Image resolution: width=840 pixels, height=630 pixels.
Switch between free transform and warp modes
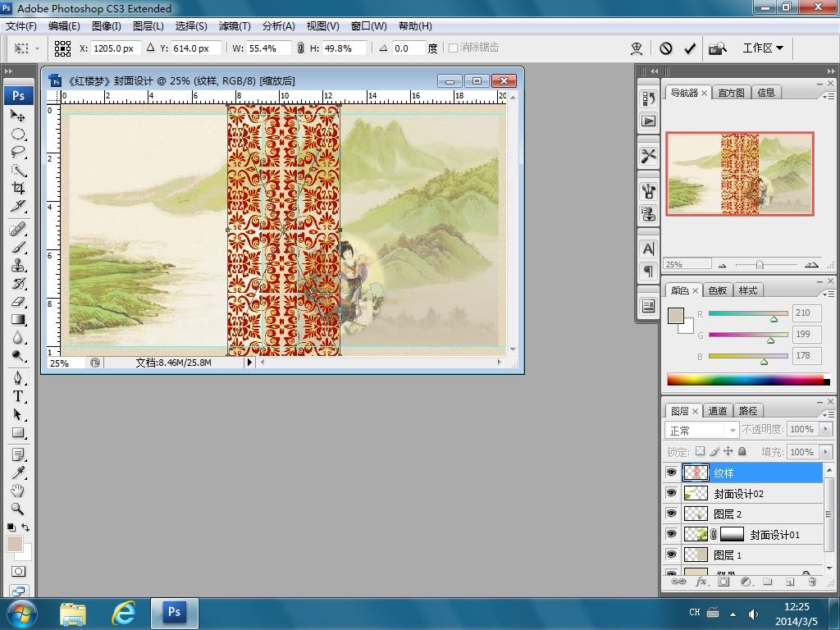[637, 48]
